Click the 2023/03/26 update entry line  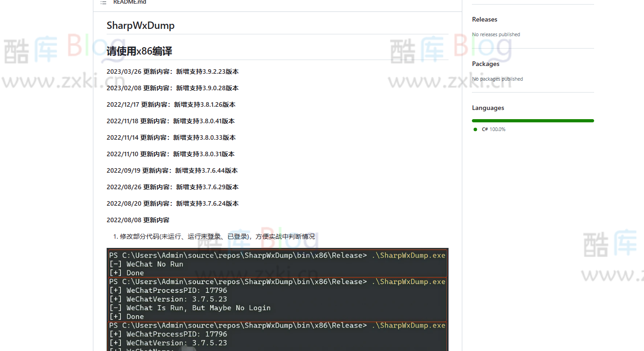pyautogui.click(x=172, y=71)
